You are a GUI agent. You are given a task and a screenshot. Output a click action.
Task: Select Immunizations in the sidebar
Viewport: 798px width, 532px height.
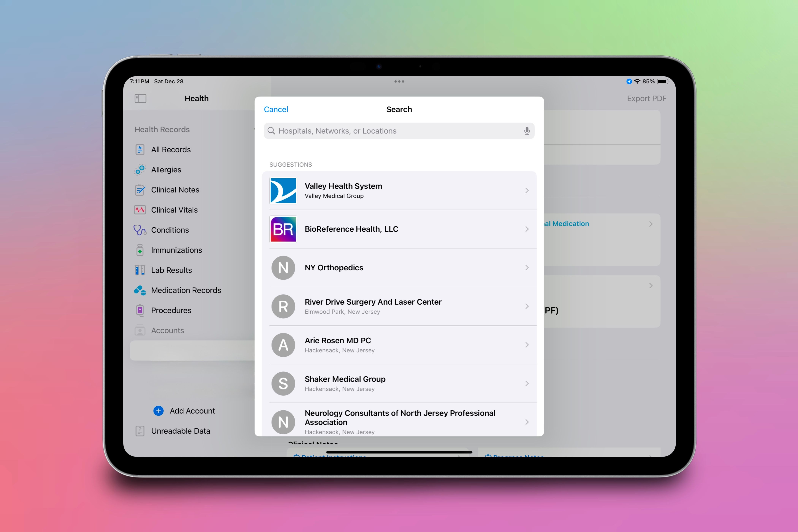(176, 250)
